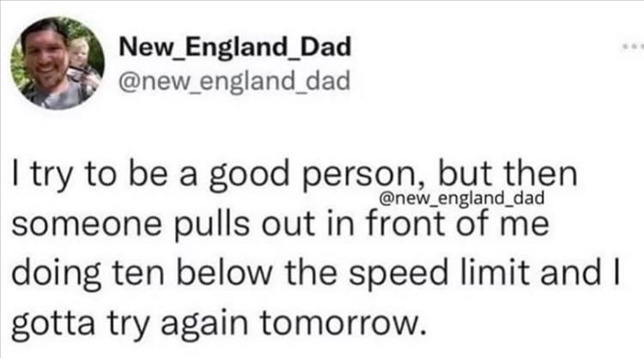Open the New_England_Dad display name link

[234, 47]
